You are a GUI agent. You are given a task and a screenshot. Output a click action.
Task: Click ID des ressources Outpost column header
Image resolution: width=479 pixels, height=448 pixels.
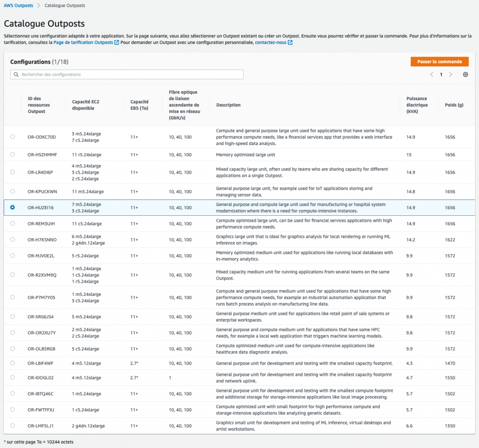[39, 105]
